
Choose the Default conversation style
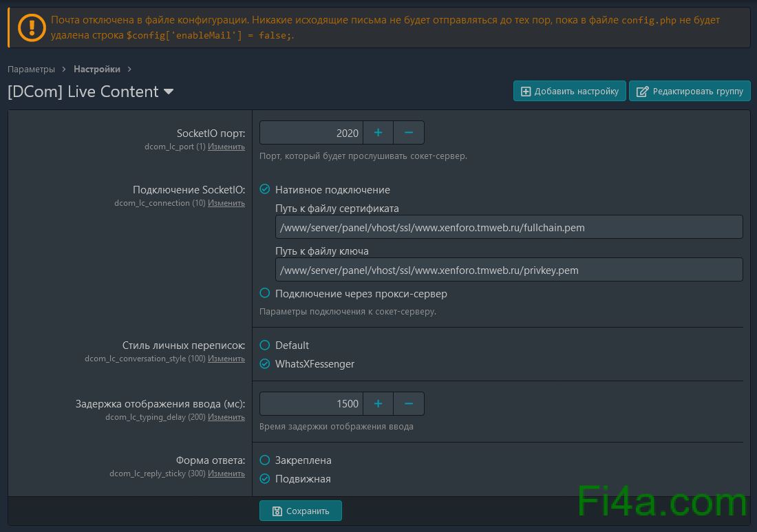(x=265, y=345)
